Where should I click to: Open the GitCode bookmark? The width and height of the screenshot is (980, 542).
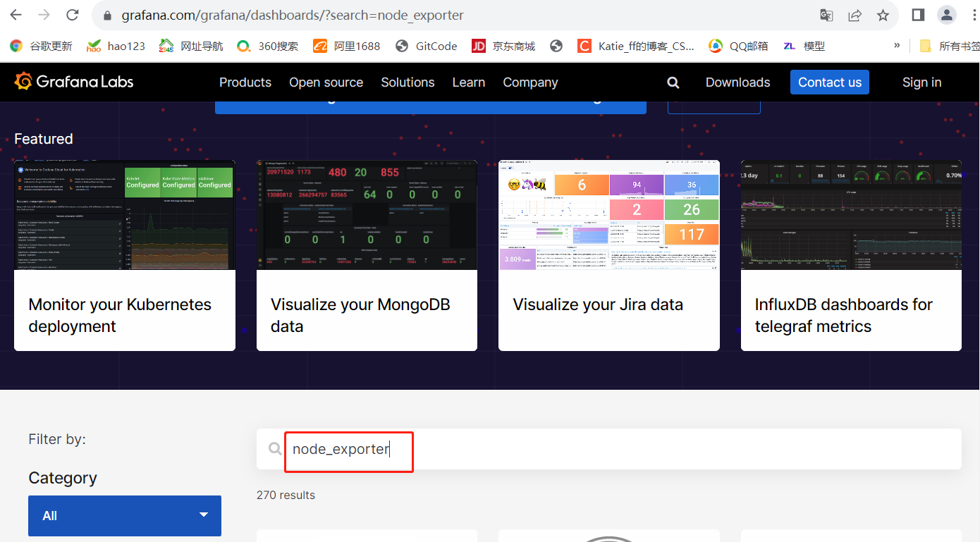(427, 46)
